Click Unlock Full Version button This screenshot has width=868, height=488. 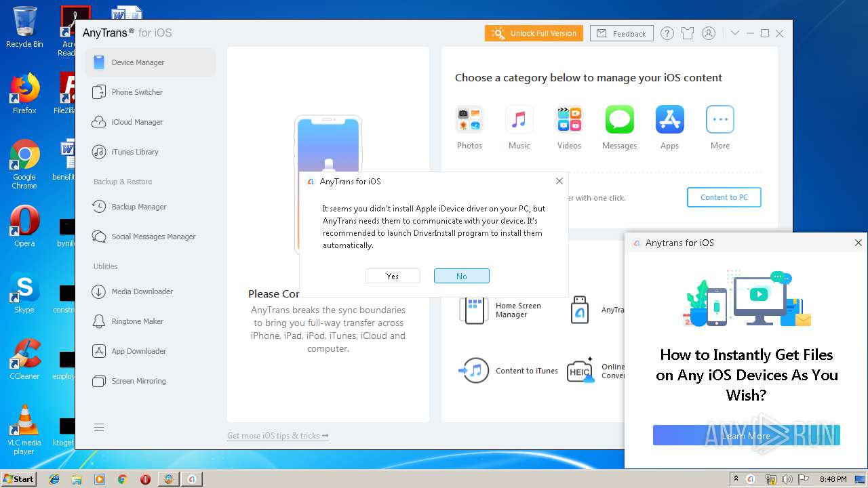[x=534, y=33]
